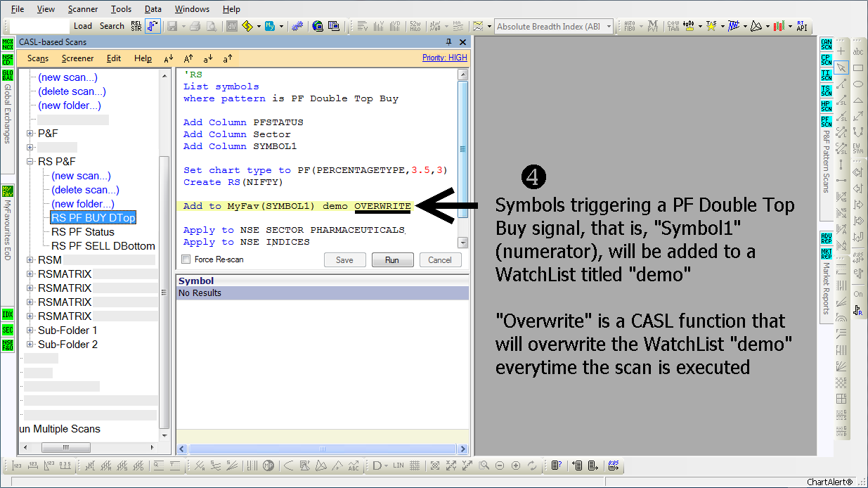Click the LIN scale icon in bottom toolbar
Image resolution: width=868 pixels, height=488 pixels.
pos(399,465)
